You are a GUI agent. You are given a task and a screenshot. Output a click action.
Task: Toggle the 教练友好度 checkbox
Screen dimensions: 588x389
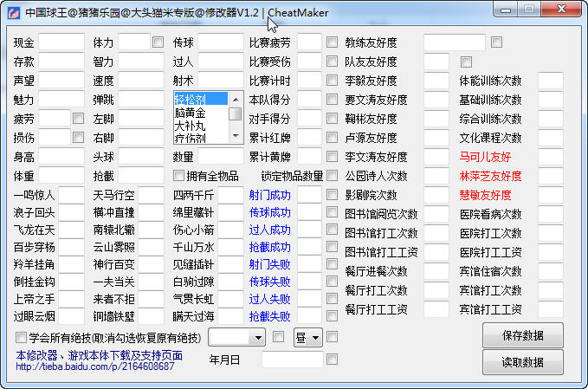tap(496, 42)
